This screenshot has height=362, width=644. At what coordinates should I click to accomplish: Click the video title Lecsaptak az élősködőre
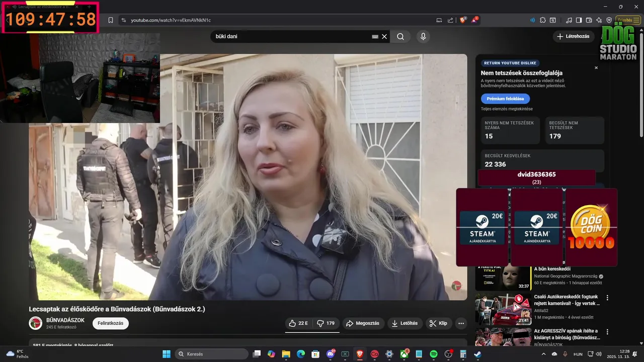pyautogui.click(x=117, y=309)
